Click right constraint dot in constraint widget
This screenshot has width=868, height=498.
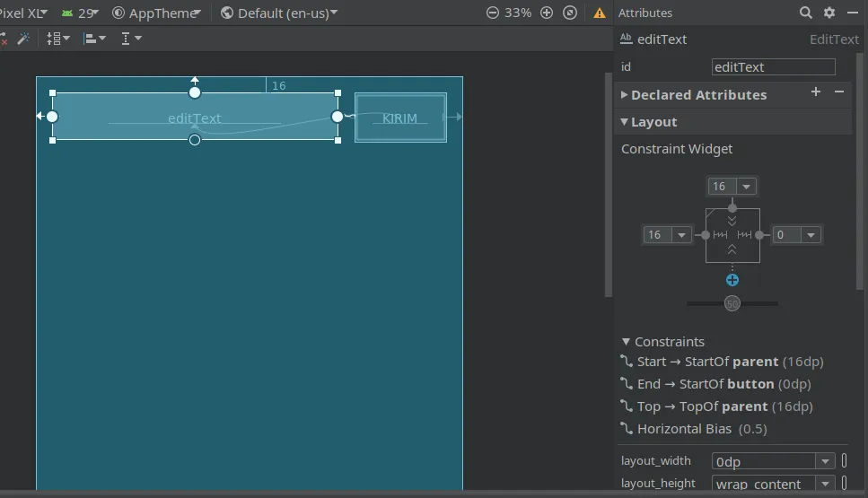pos(759,235)
